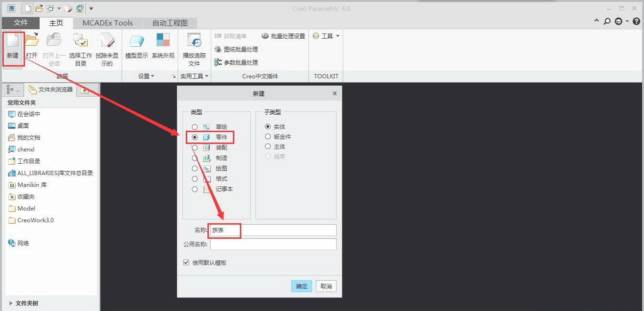The width and height of the screenshot is (644, 311).
Task: Select the 钣金件 sheet metal subtype
Action: pos(268,136)
